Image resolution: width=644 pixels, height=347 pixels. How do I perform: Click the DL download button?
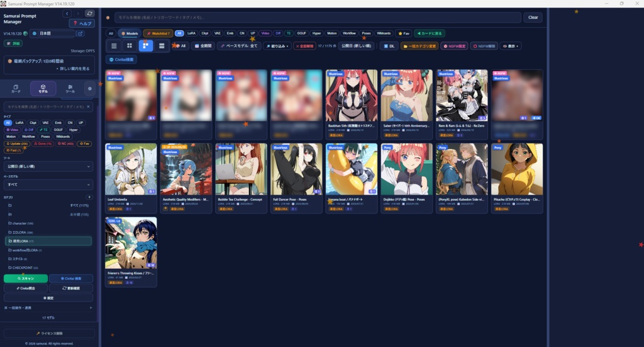389,46
